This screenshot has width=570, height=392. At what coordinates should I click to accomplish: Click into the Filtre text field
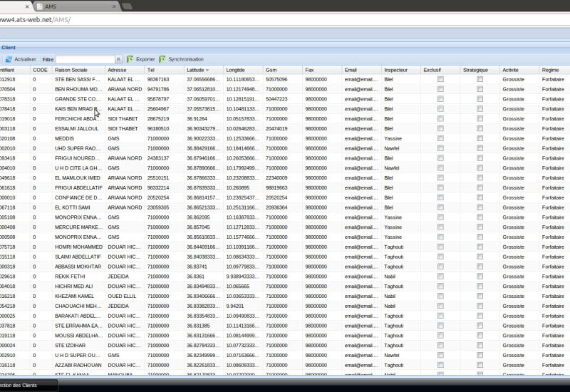[x=85, y=59]
